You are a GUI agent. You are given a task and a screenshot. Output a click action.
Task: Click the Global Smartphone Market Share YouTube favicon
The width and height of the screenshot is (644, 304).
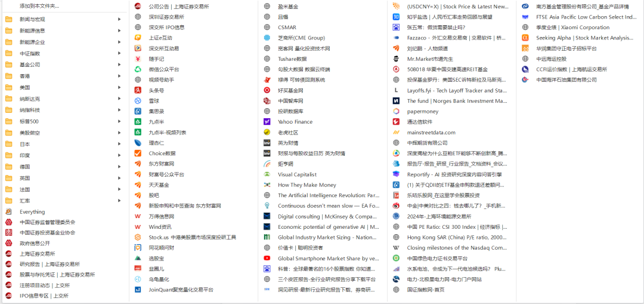[x=267, y=259]
